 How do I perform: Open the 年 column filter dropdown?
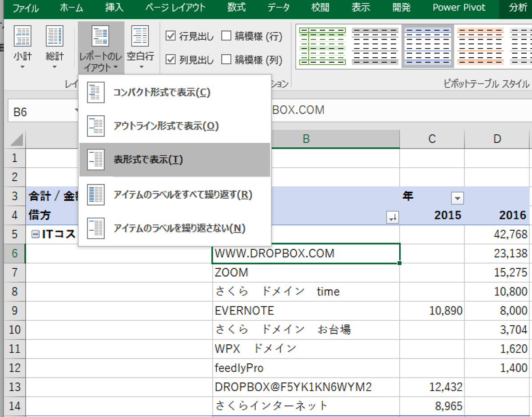(457, 197)
